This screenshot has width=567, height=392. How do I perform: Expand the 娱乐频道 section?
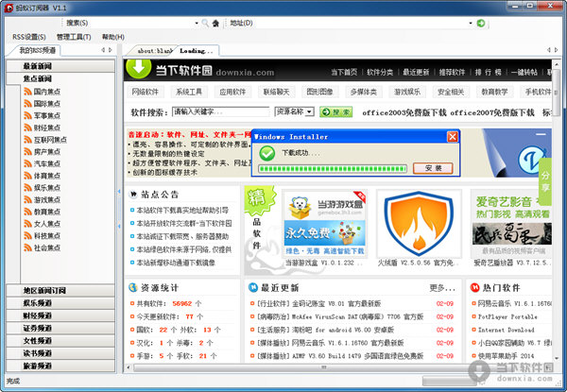(60, 303)
